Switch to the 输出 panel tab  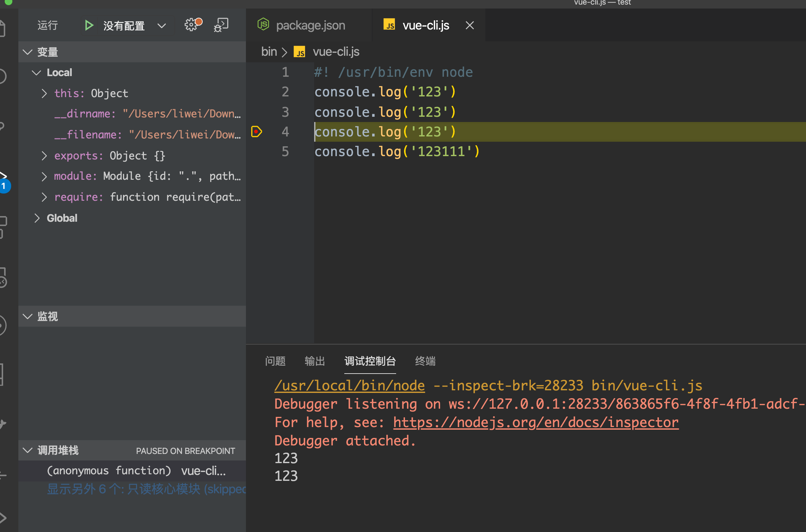315,361
